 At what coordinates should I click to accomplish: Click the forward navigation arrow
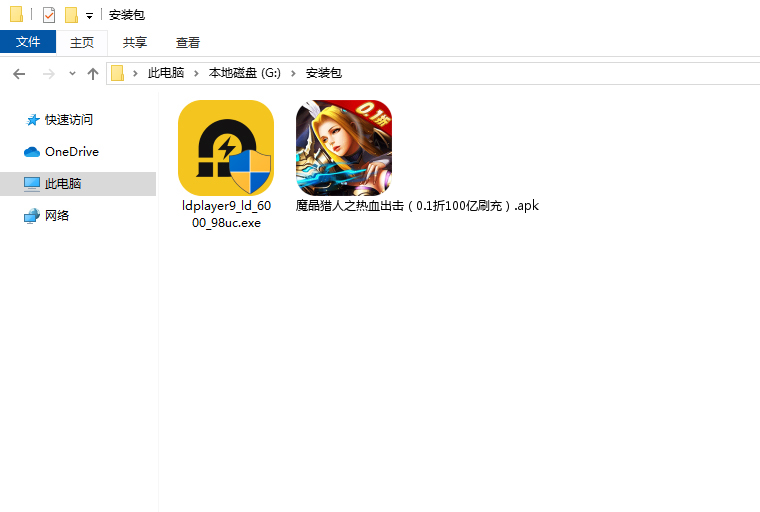coord(48,74)
